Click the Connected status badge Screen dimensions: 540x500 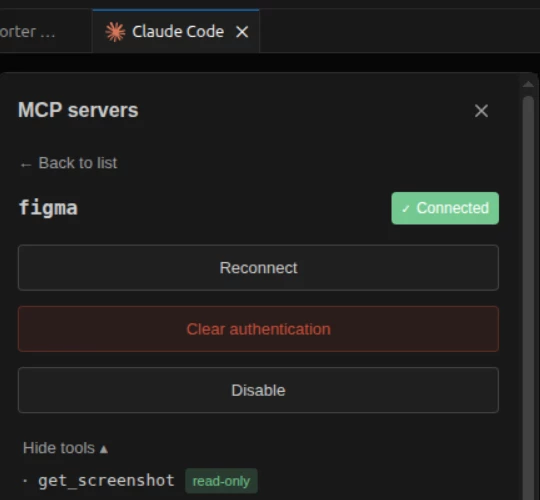(x=445, y=208)
